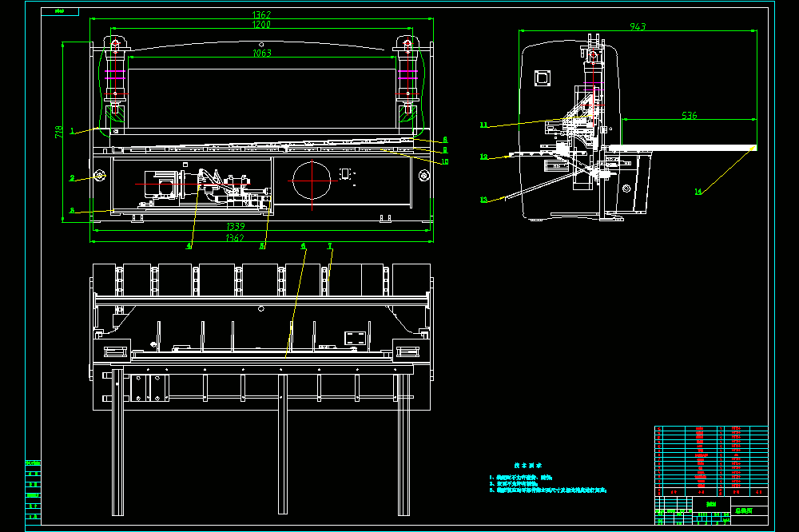The height and width of the screenshot is (532, 799).
Task: Click the 1362 dimension at top of front view
Action: point(261,14)
